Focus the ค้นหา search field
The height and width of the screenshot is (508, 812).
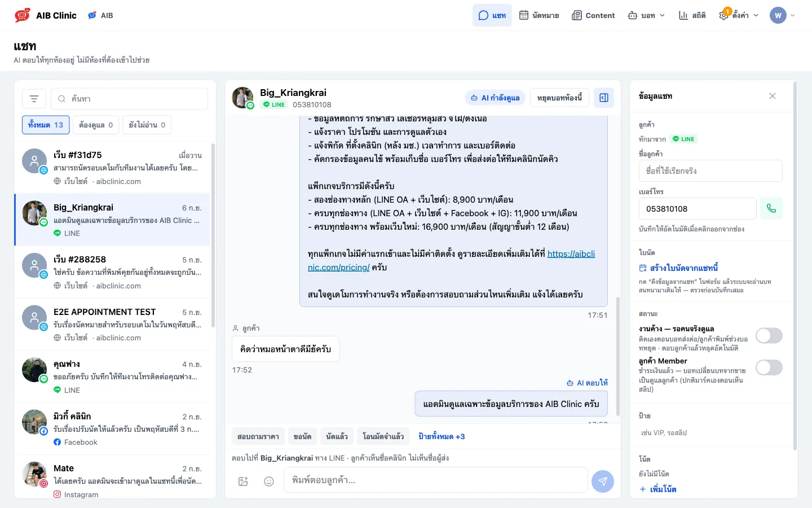(129, 99)
